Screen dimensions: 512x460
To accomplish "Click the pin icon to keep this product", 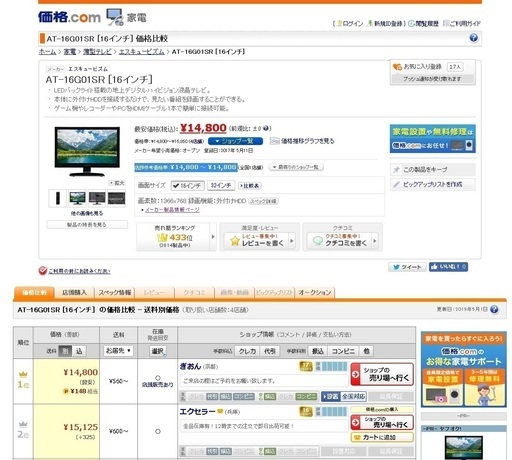I will pos(396,170).
